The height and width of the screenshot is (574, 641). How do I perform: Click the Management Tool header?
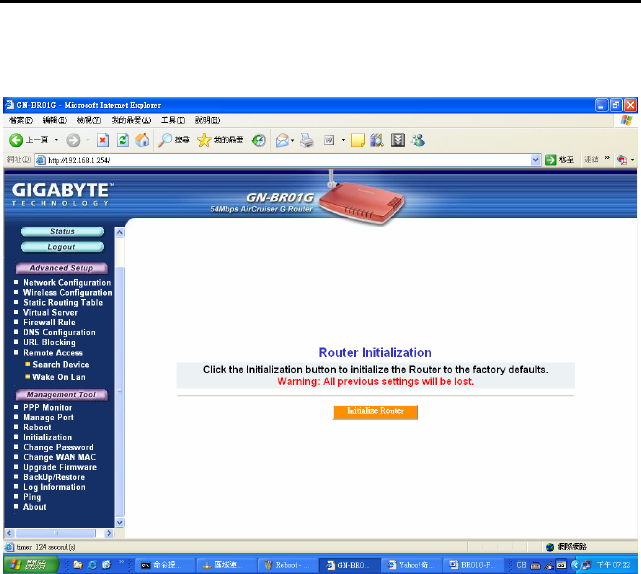(62, 395)
